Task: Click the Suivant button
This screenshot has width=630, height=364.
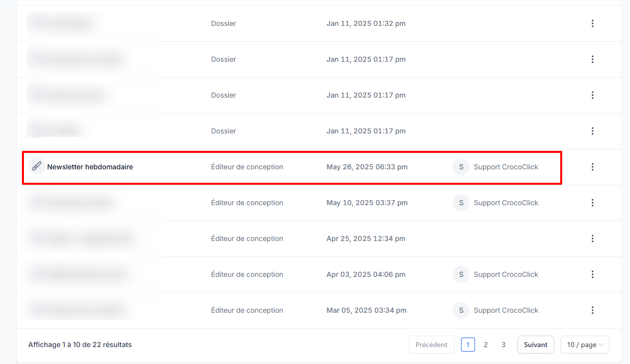Action: [535, 345]
